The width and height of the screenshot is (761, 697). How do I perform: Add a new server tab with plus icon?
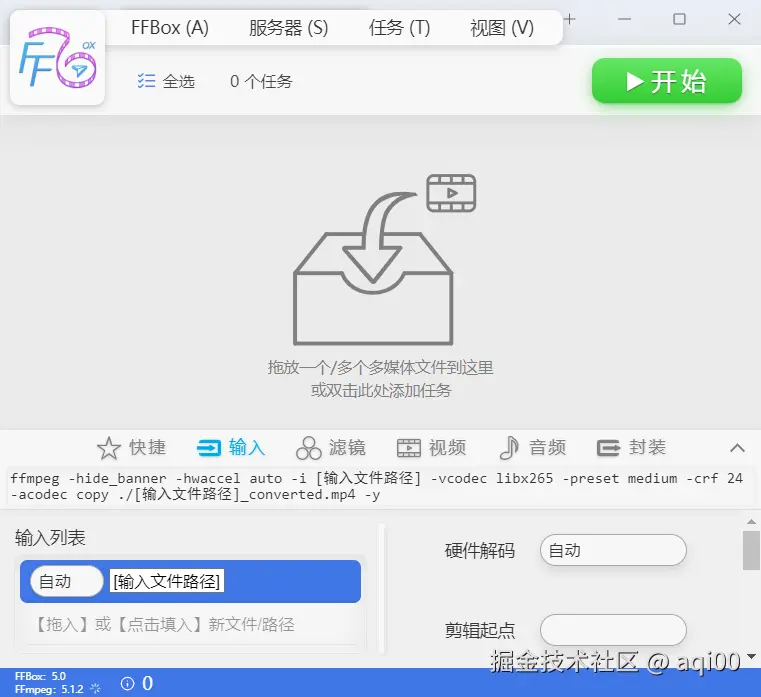click(x=570, y=19)
